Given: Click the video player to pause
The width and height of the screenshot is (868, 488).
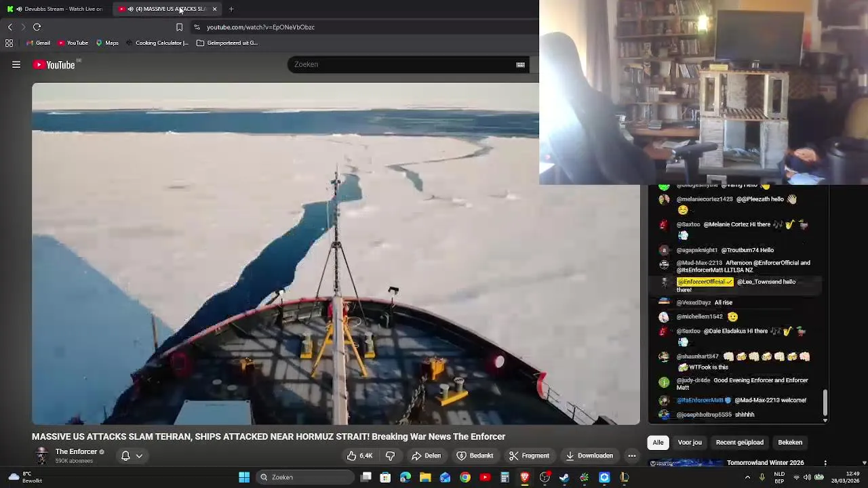Looking at the screenshot, I should tap(336, 253).
